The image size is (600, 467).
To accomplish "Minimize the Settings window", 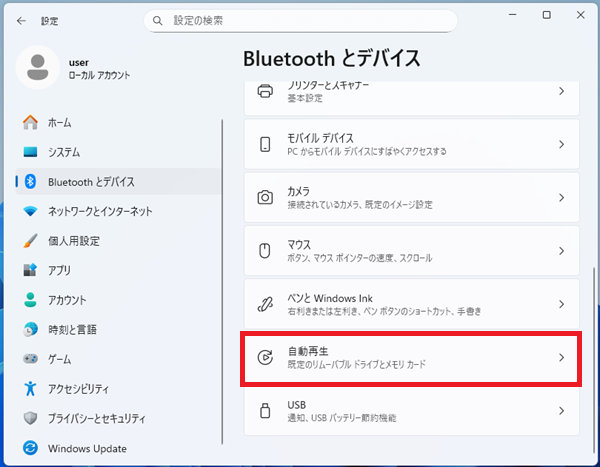I will [512, 15].
